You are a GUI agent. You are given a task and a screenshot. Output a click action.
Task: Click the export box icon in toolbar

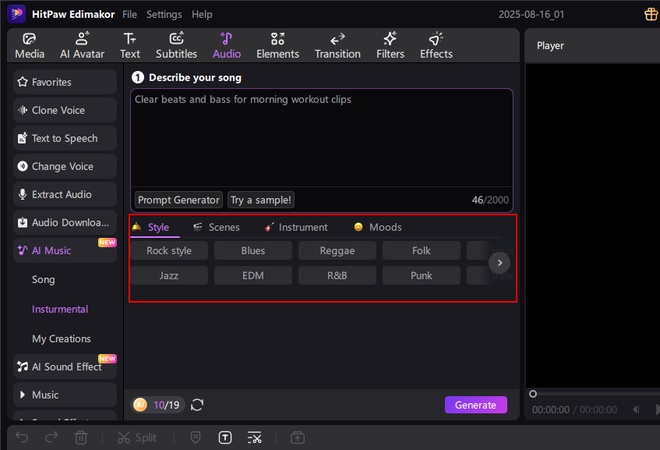tap(298, 438)
